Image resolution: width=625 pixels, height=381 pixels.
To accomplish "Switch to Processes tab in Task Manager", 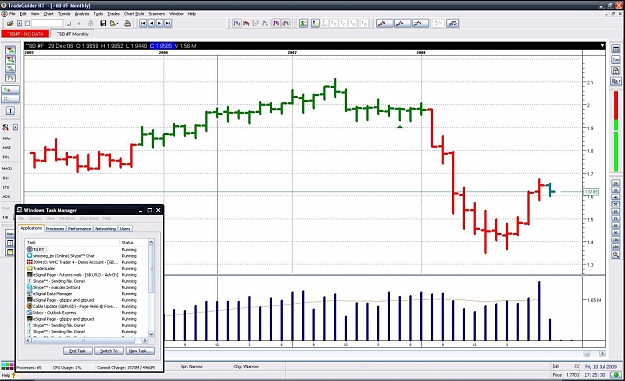I will [55, 229].
